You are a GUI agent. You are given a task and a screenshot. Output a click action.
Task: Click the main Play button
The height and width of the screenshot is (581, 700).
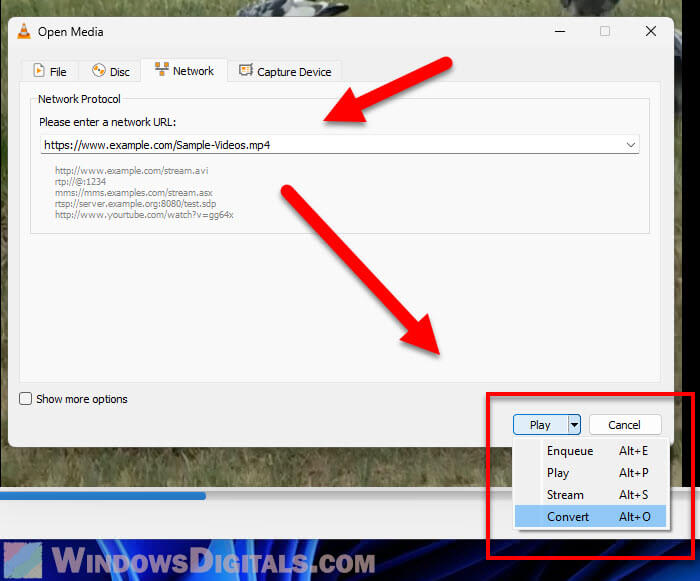click(x=540, y=425)
